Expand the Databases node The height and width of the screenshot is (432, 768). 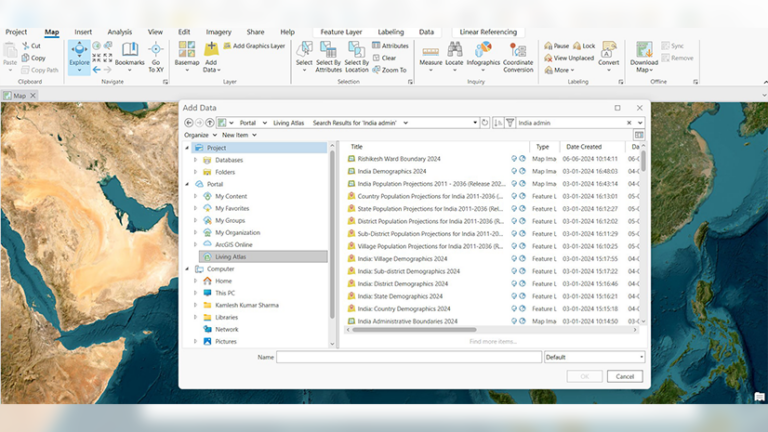coord(195,160)
